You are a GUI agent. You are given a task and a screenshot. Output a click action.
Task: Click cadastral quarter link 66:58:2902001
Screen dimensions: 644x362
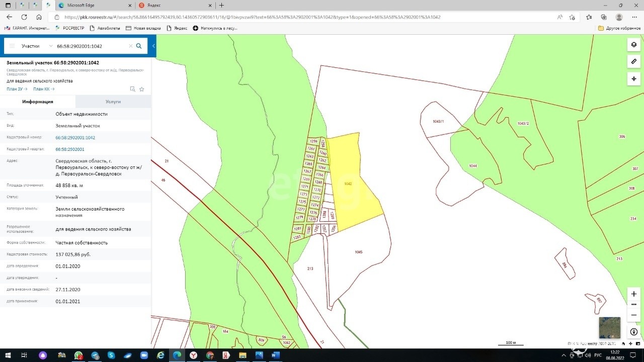(70, 149)
